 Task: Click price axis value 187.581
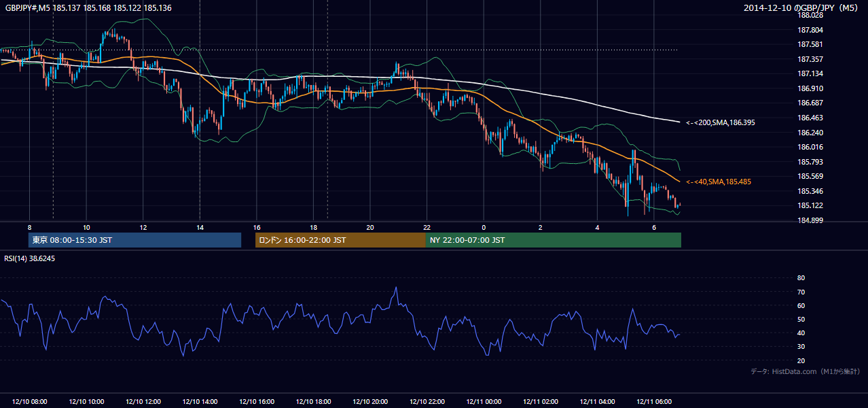tap(810, 45)
